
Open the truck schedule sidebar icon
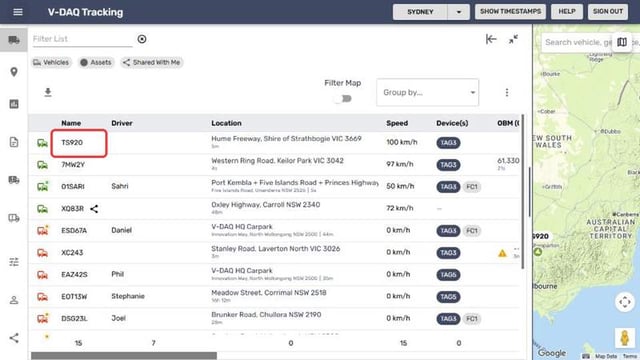coord(14,218)
